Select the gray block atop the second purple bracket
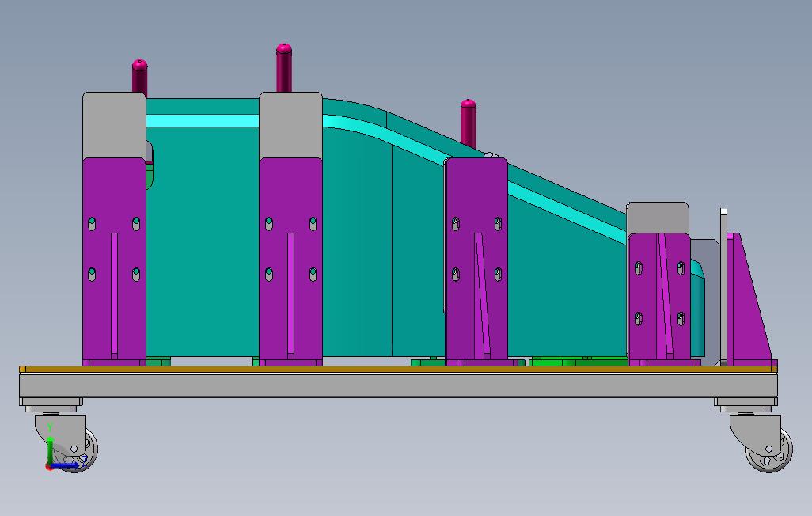This screenshot has height=516, width=812. pos(290,125)
